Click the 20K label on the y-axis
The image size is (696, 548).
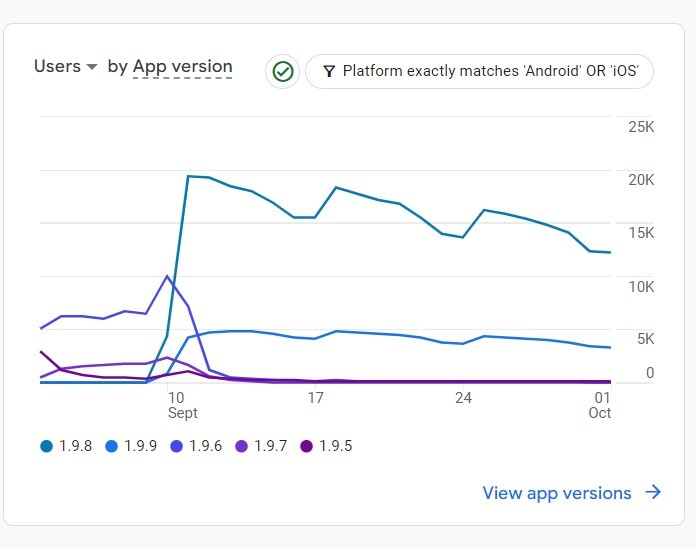click(641, 180)
